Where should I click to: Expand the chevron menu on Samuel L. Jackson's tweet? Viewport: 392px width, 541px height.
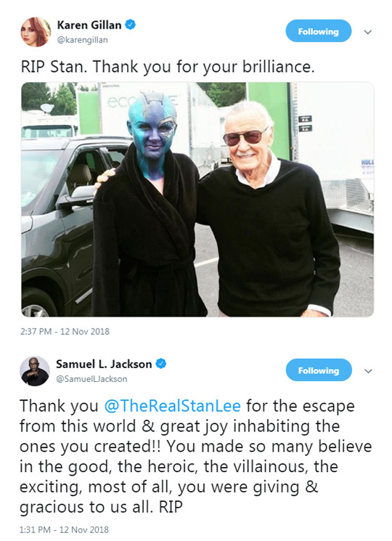[x=368, y=371]
